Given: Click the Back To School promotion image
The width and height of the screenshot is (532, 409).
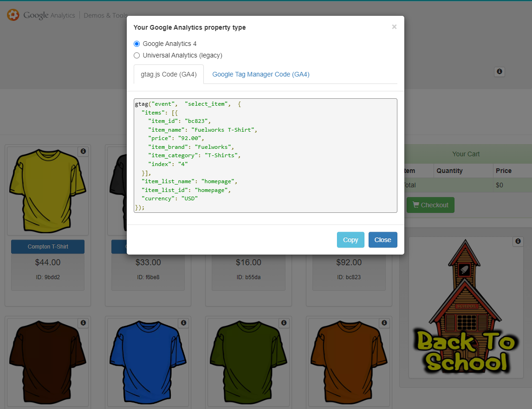Looking at the screenshot, I should click(x=466, y=307).
